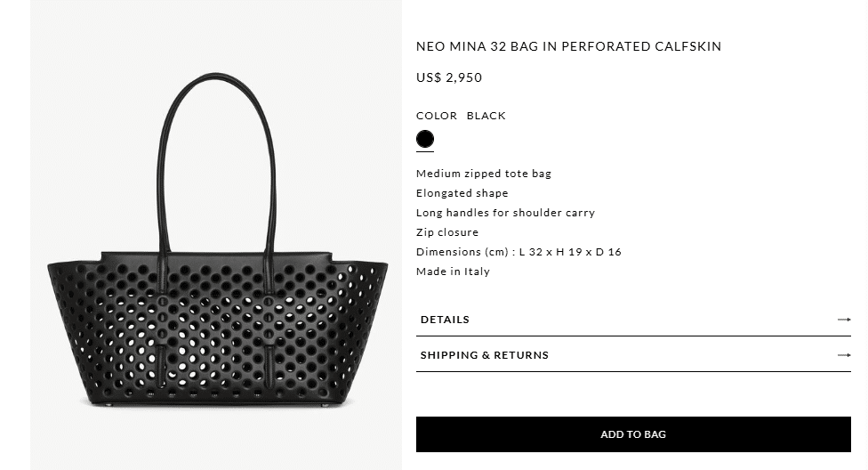The image size is (868, 470).
Task: Click the "Made in Italy" text
Action: point(453,271)
